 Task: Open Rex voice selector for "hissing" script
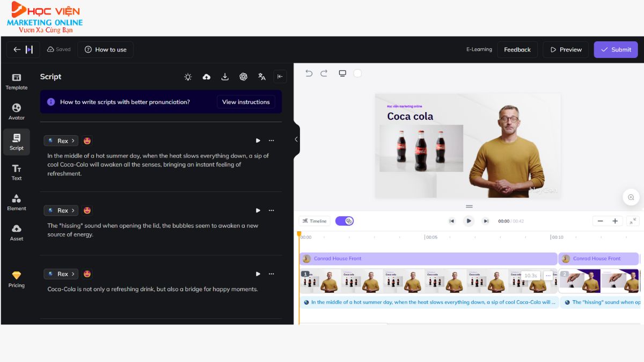pos(61,210)
